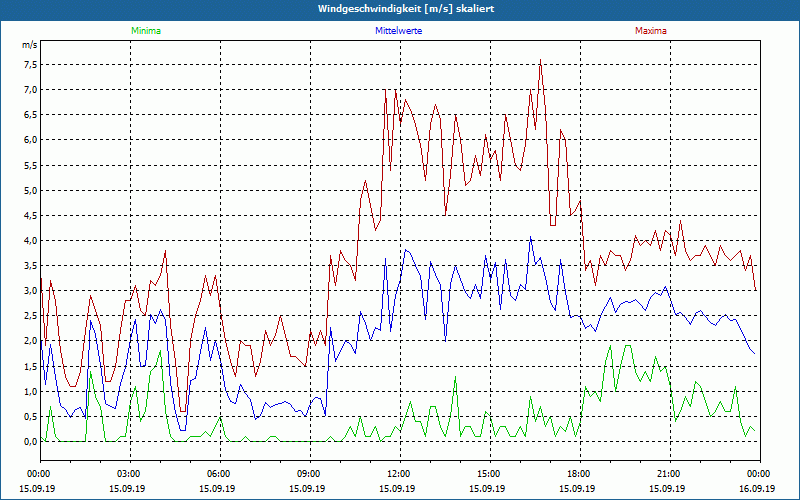Image resolution: width=800 pixels, height=500 pixels.
Task: Click the 6,0 y-axis value
Action: (30, 140)
